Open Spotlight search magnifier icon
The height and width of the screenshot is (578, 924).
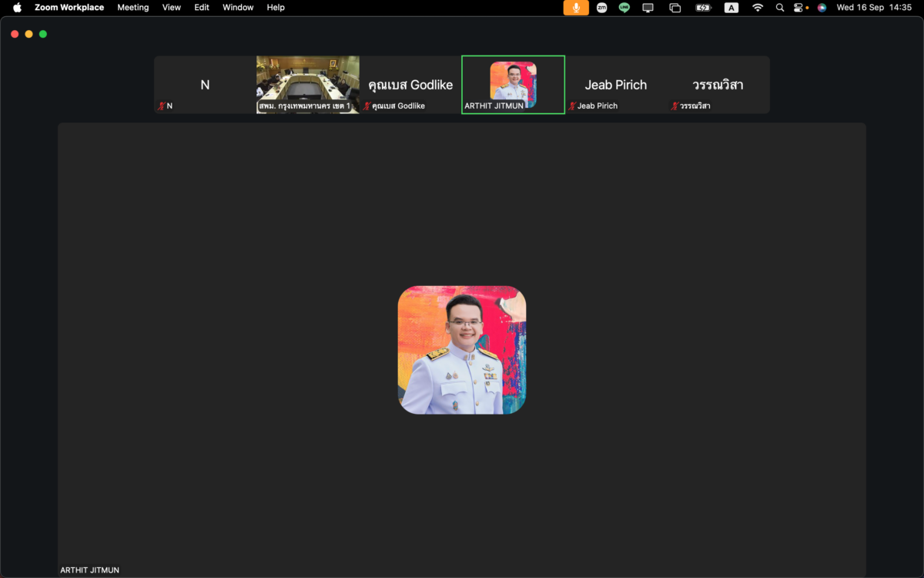tap(780, 8)
